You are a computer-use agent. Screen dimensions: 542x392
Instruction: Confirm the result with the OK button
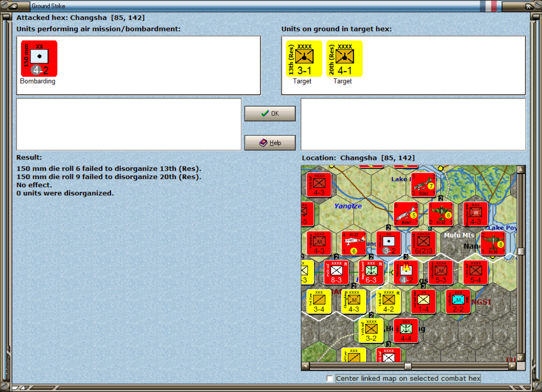pyautogui.click(x=270, y=113)
